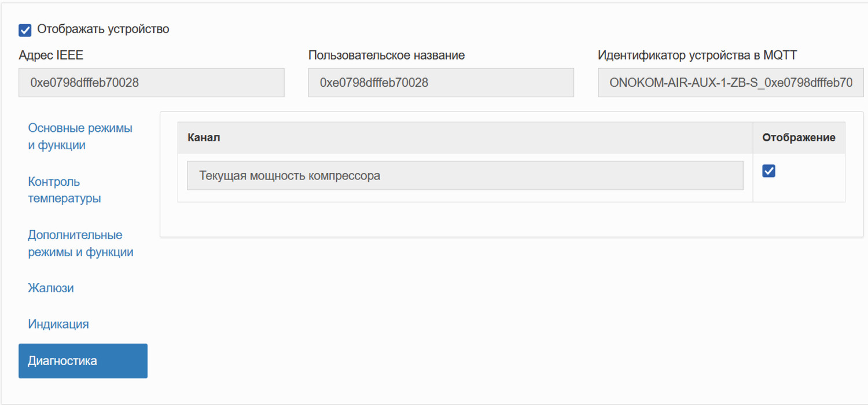Click the "Канал" column header
868x405 pixels.
[204, 138]
